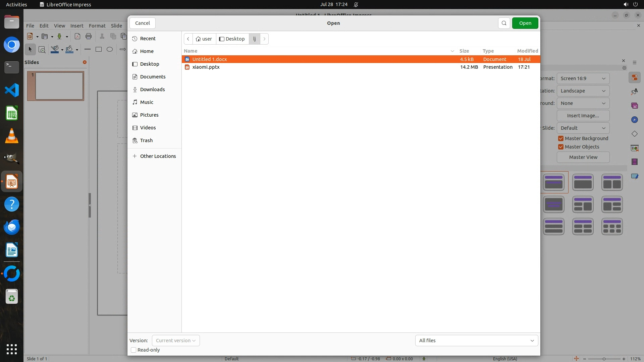Select Downloads in the places sidebar
This screenshot has width=644, height=362.
[x=152, y=89]
